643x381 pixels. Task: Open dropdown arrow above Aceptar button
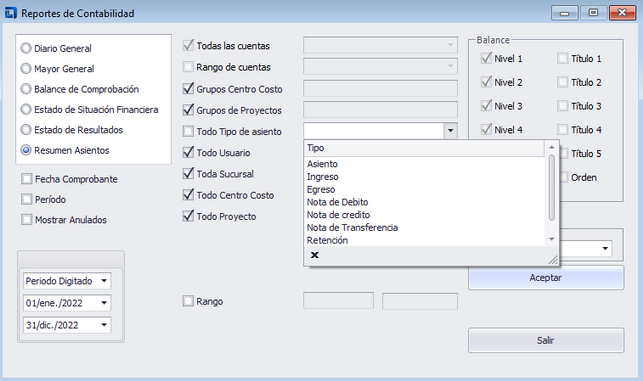(605, 249)
